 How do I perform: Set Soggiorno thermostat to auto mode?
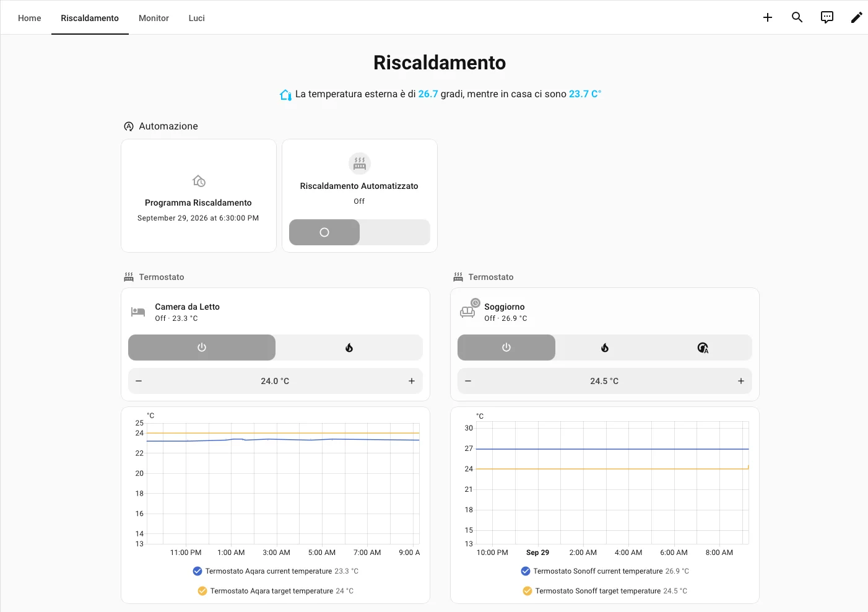coord(703,348)
